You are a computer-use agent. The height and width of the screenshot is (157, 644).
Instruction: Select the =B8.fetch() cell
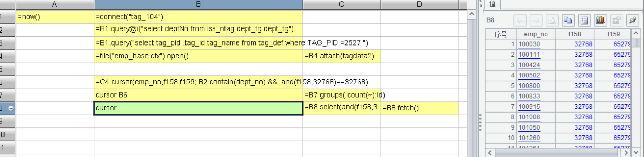click(x=419, y=108)
